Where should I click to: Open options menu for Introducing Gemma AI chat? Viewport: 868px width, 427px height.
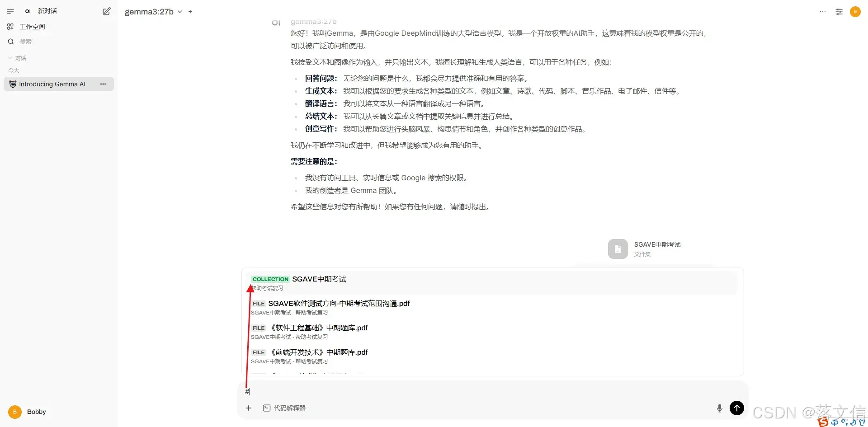(x=103, y=84)
